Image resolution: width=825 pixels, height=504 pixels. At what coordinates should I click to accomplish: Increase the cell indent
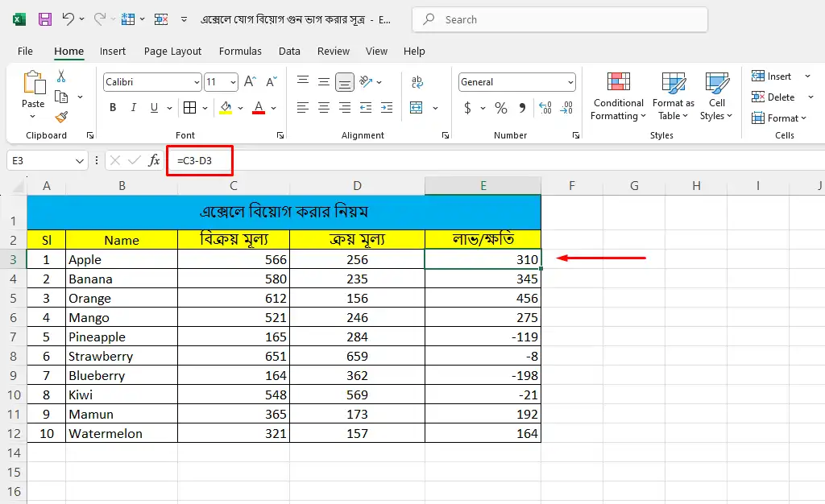[x=387, y=108]
